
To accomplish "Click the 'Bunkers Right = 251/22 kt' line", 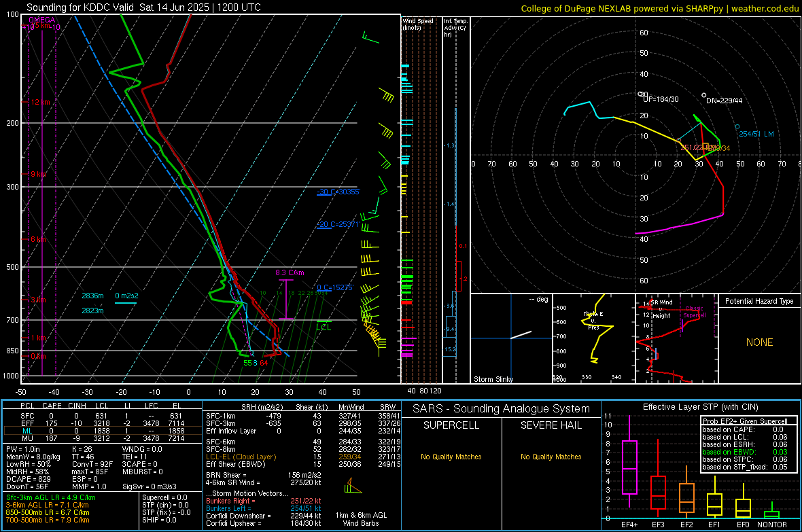I will click(x=264, y=501).
